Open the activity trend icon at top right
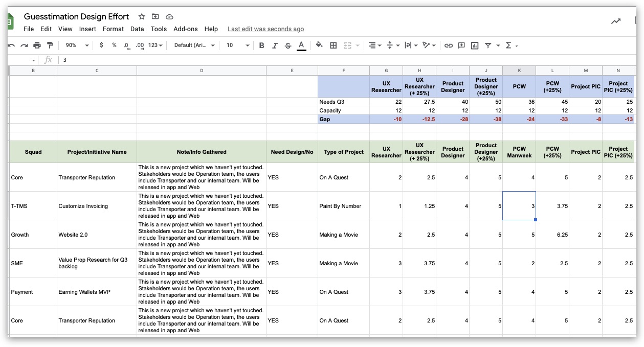644x347 pixels. pyautogui.click(x=616, y=21)
